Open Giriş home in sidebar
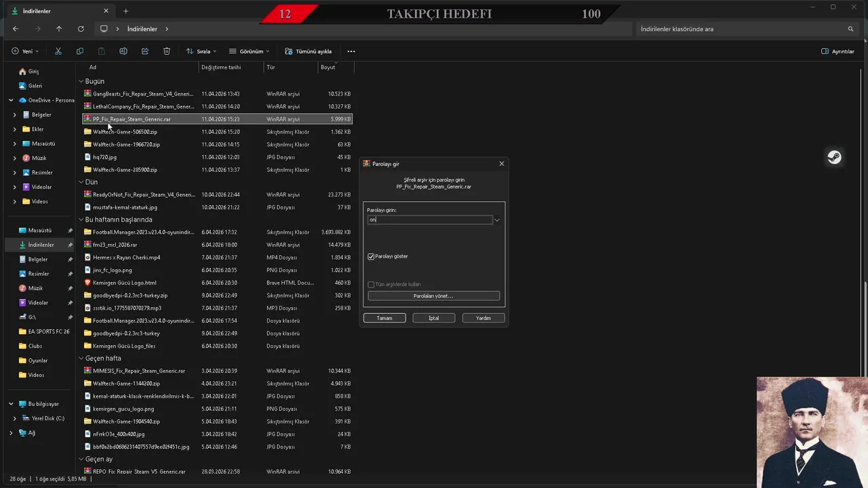This screenshot has height=488, width=868. click(28, 71)
